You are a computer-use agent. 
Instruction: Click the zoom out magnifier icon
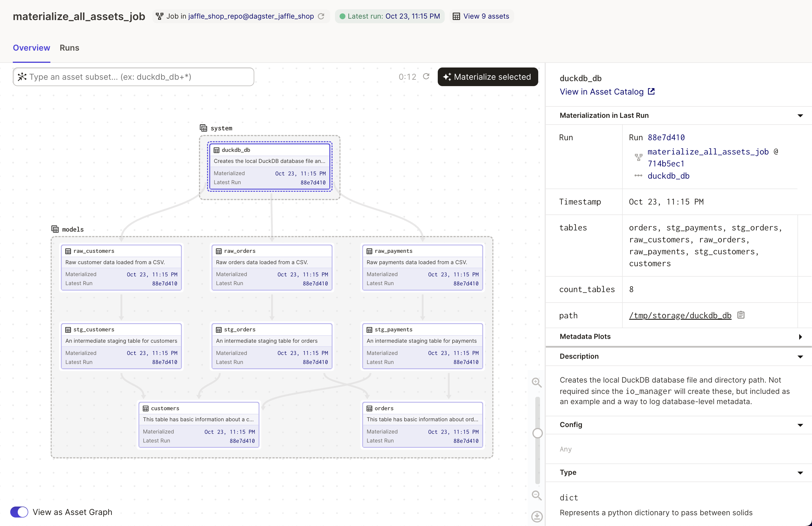[x=537, y=496]
